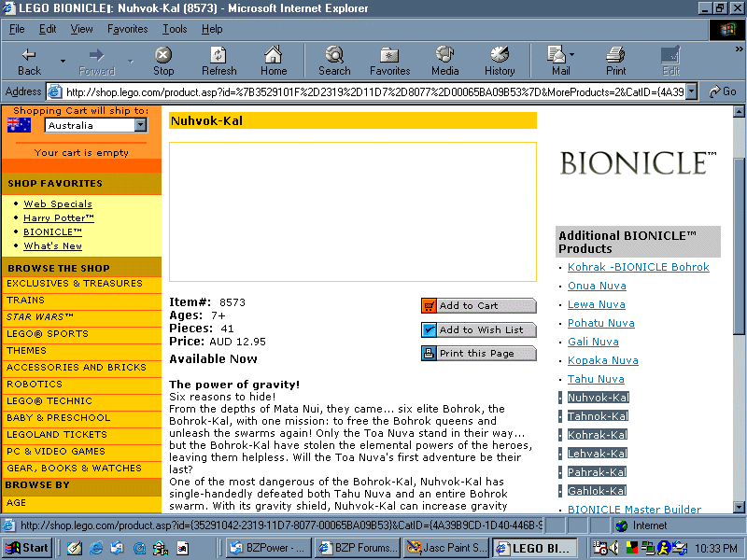The width and height of the screenshot is (747, 560).
Task: Open the Favorites menu
Action: click(x=127, y=29)
